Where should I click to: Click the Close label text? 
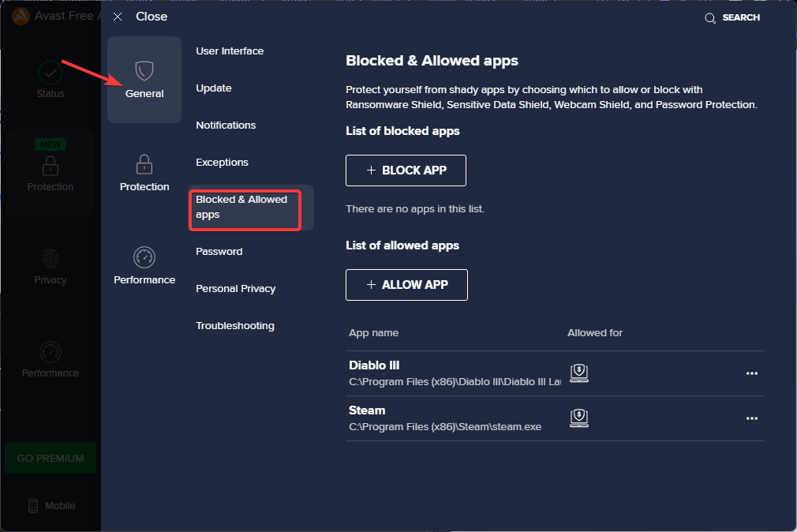click(x=152, y=17)
